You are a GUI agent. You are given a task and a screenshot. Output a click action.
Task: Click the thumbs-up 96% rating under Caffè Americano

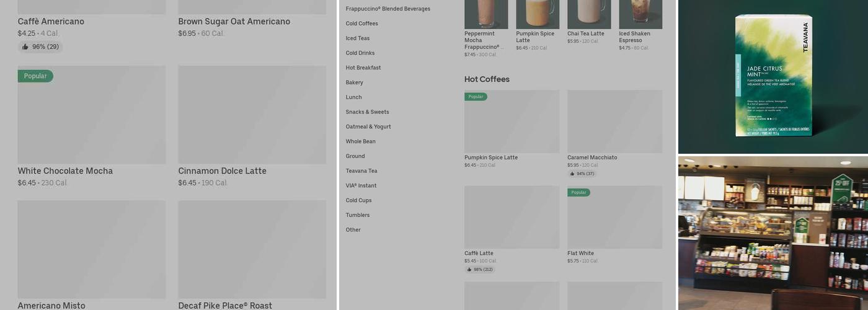point(40,47)
